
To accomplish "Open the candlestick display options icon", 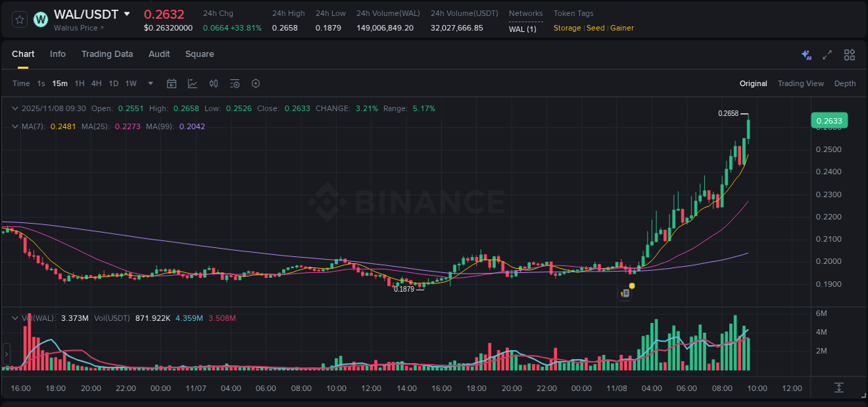I will click(x=213, y=83).
